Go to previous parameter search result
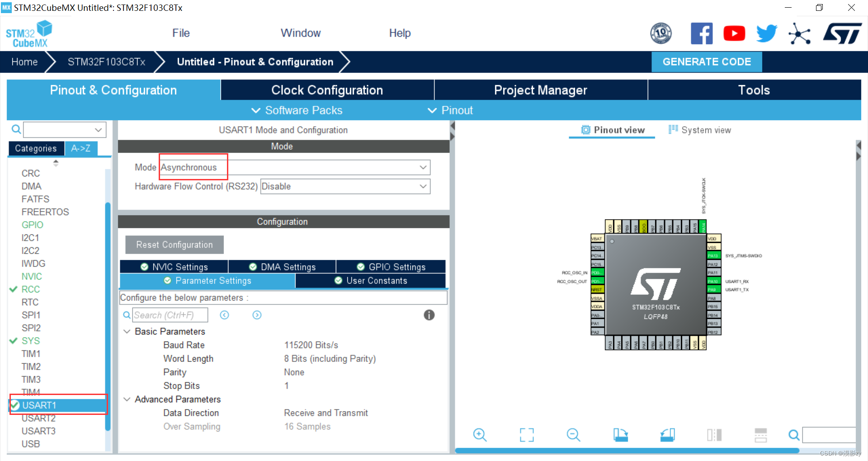Screen dimensions: 868x461 pos(224,315)
